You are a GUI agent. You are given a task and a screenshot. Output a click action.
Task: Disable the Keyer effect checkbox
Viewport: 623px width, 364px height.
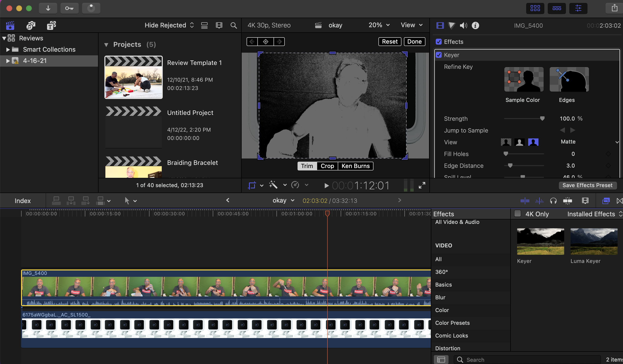(x=438, y=55)
